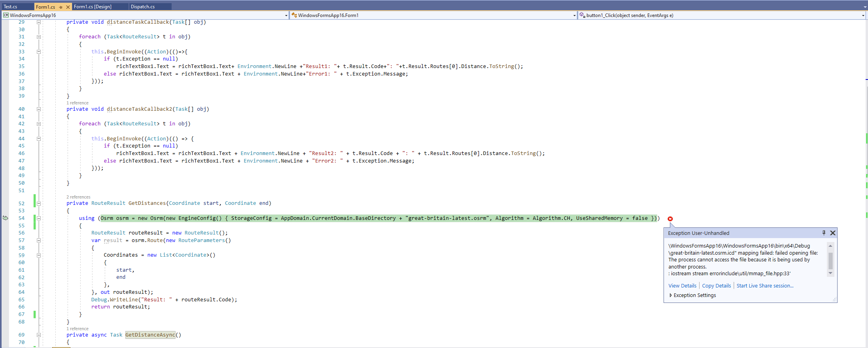Viewport: 868px width, 348px height.
Task: Pin the Exception User-Unhandled popup
Action: [824, 233]
